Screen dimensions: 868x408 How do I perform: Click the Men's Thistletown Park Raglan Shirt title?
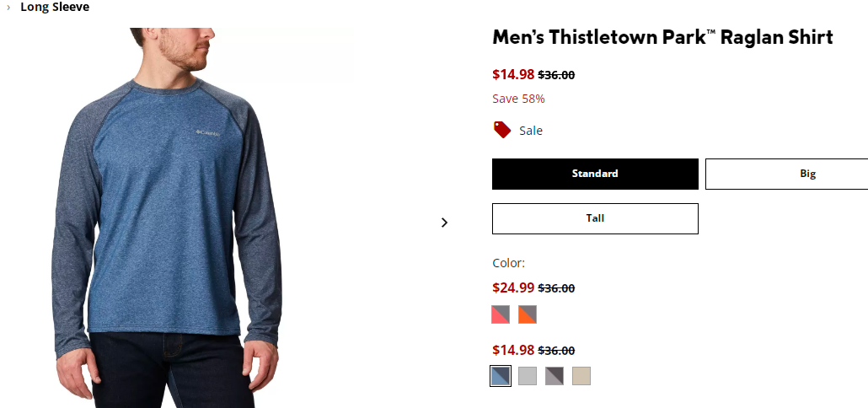662,38
